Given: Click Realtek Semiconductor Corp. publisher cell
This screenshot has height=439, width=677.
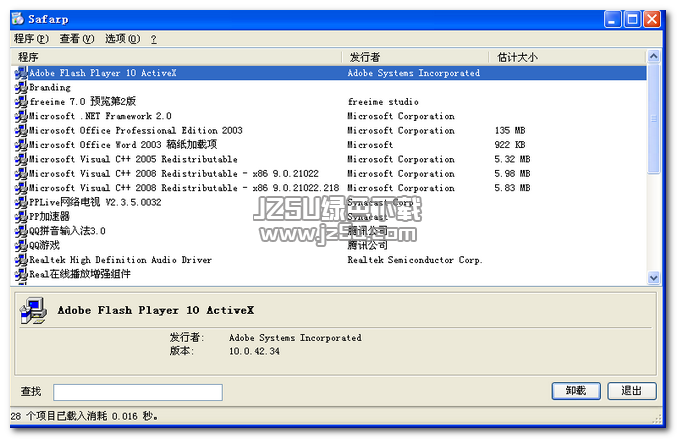Looking at the screenshot, I should point(415,260).
